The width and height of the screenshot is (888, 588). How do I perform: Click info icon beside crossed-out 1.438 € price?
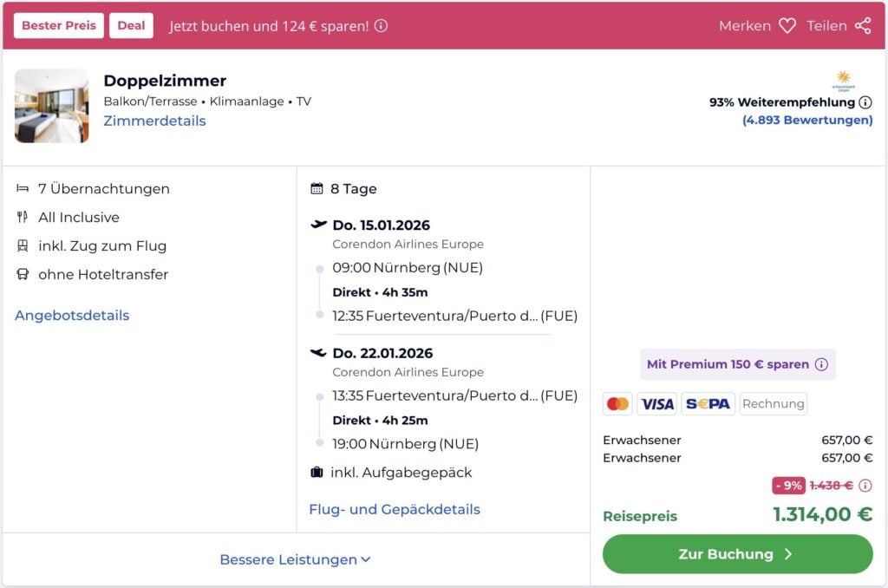[x=865, y=486]
